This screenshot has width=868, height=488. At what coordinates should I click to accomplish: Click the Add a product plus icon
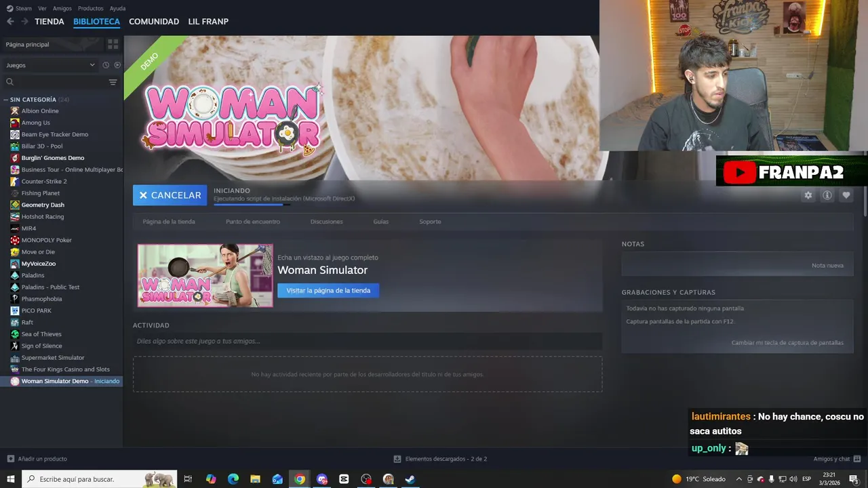(x=10, y=459)
